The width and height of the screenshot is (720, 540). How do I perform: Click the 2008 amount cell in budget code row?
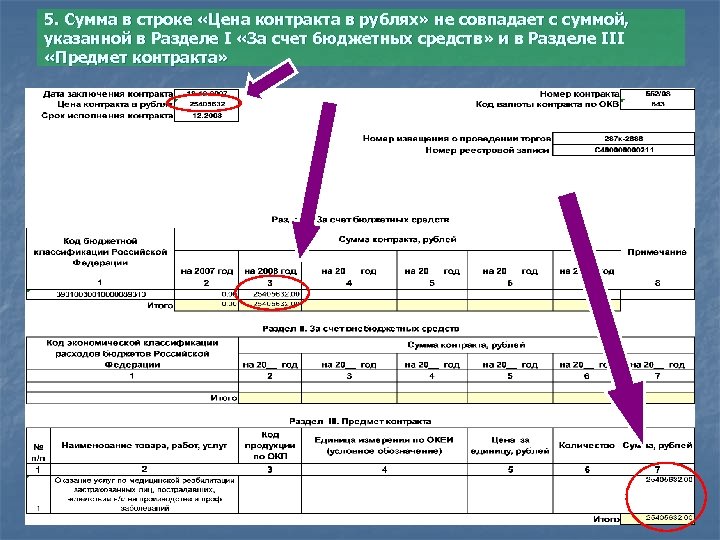click(x=270, y=294)
